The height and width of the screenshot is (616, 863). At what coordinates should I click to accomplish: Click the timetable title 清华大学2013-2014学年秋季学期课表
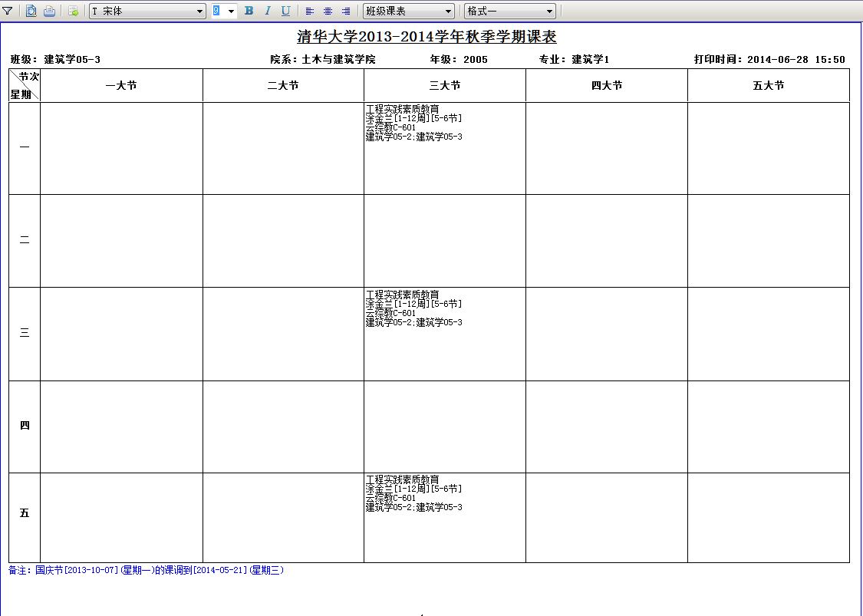click(x=427, y=38)
